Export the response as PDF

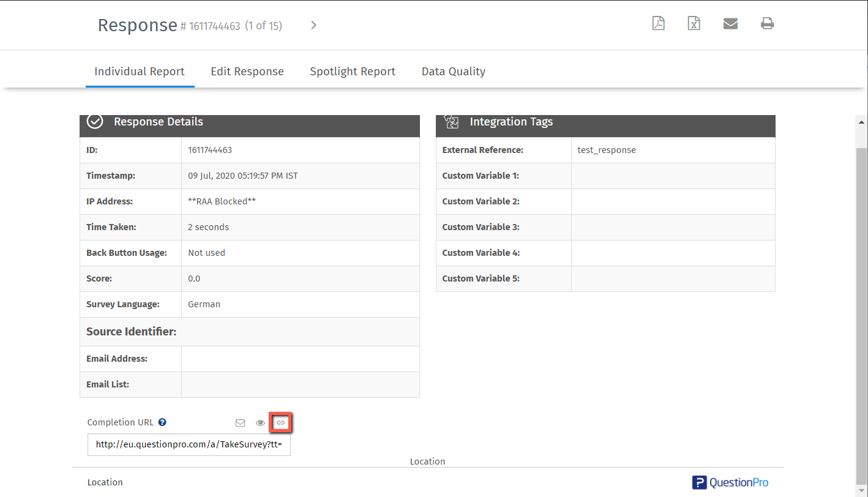point(658,24)
